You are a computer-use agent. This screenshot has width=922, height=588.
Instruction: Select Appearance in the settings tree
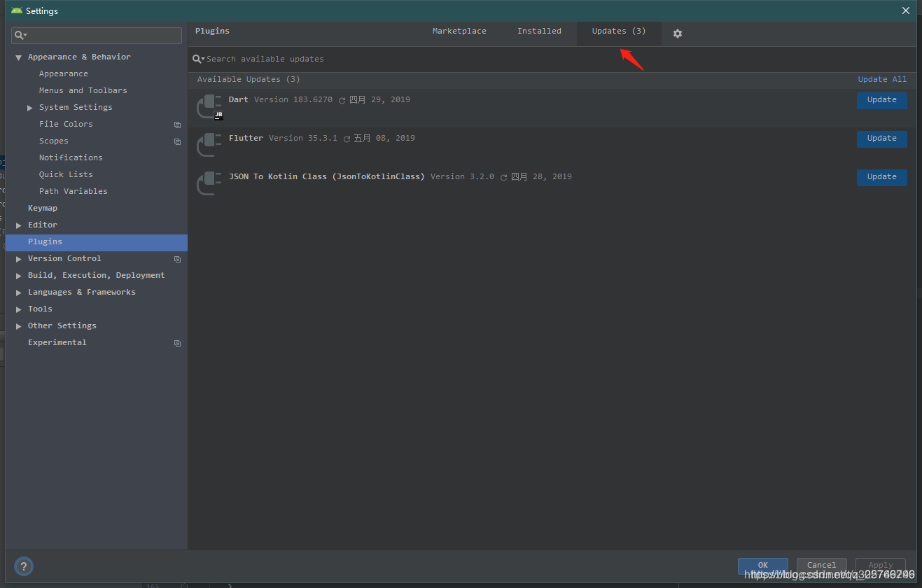point(64,74)
